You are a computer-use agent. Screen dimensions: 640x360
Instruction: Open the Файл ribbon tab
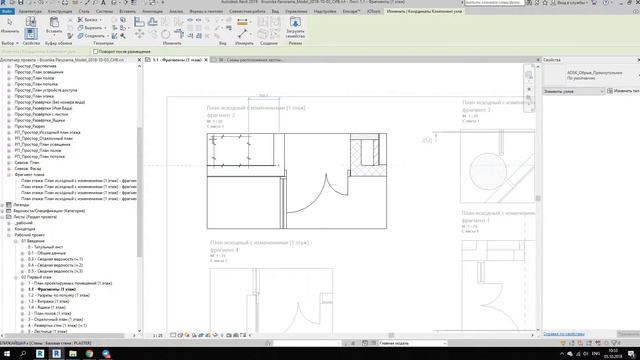click(7, 11)
